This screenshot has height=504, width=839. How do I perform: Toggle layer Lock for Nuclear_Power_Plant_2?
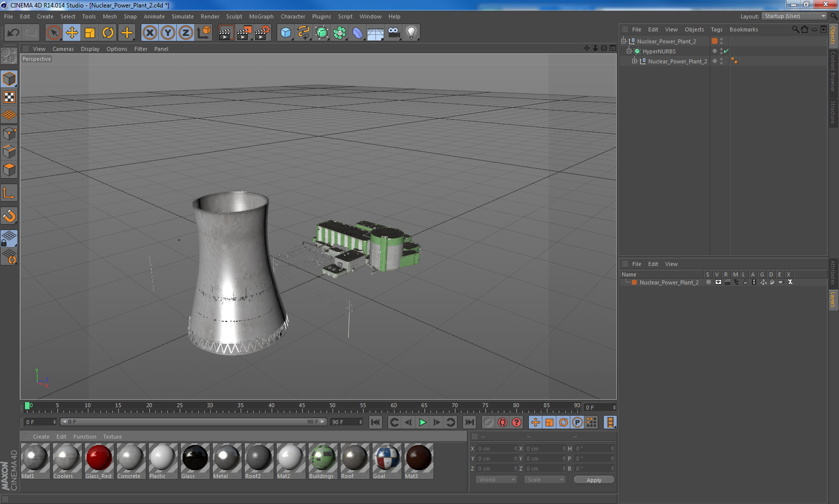click(745, 282)
